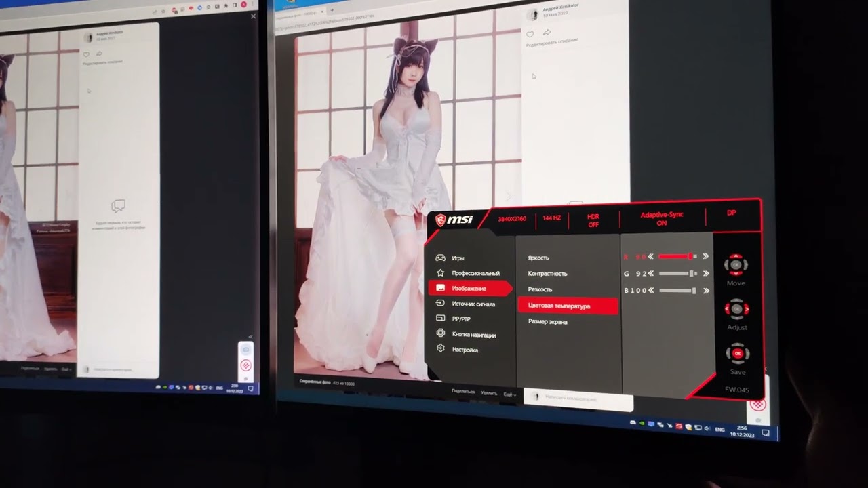The width and height of the screenshot is (868, 488).
Task: Click the volume speaker tray icon, right monitor
Action: 707,428
